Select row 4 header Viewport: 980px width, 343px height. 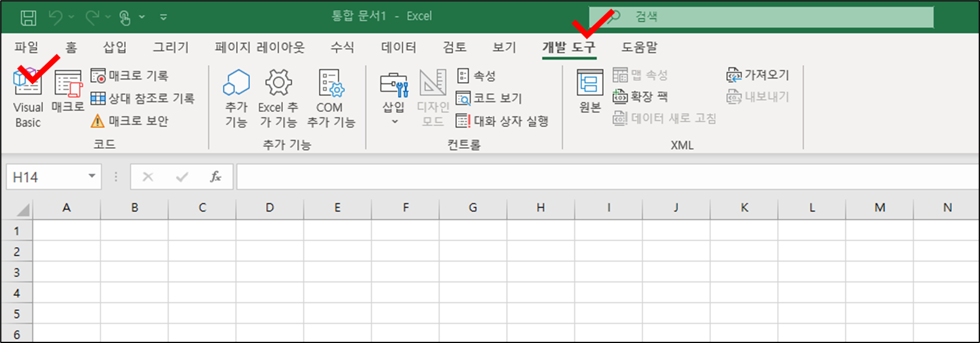tap(17, 293)
